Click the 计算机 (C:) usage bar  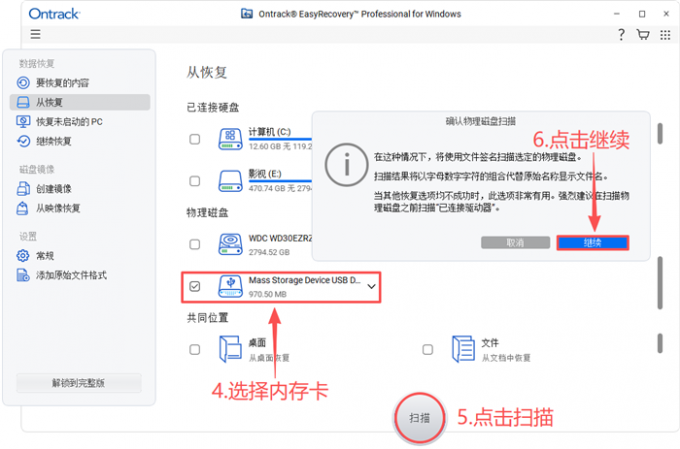pyautogui.click(x=280, y=139)
